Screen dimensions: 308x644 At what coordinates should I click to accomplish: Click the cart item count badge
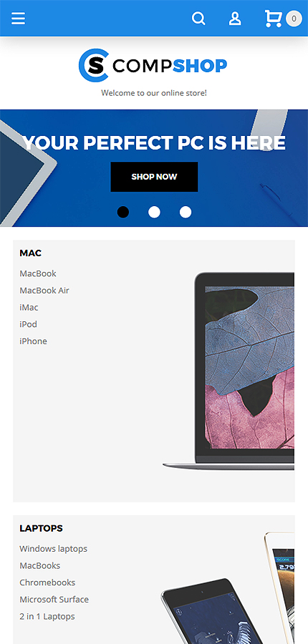(x=294, y=19)
